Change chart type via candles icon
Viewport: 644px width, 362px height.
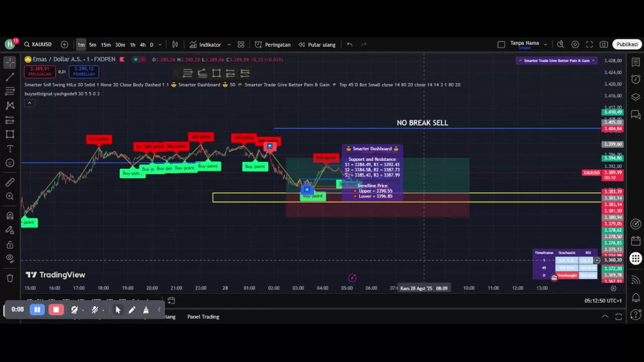click(175, 44)
